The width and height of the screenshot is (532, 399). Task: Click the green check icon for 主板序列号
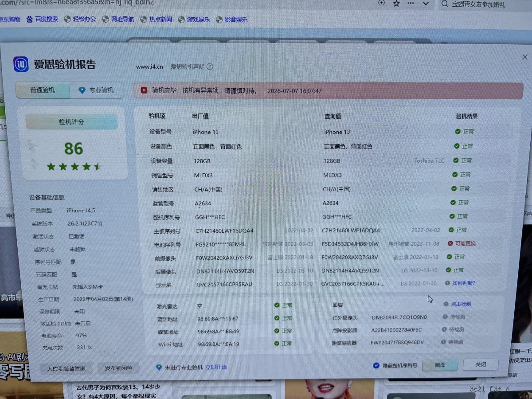click(451, 230)
